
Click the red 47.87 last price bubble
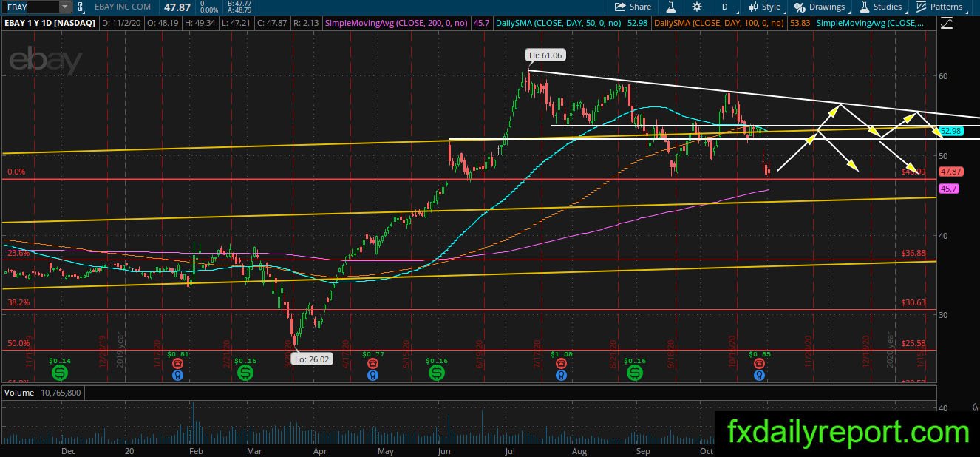(950, 172)
